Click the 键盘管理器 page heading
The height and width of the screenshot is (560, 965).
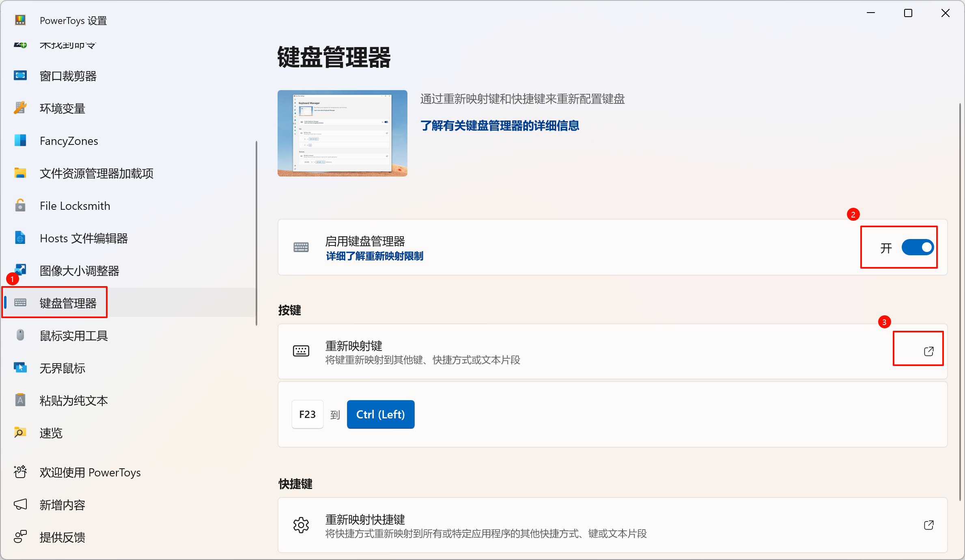(334, 57)
